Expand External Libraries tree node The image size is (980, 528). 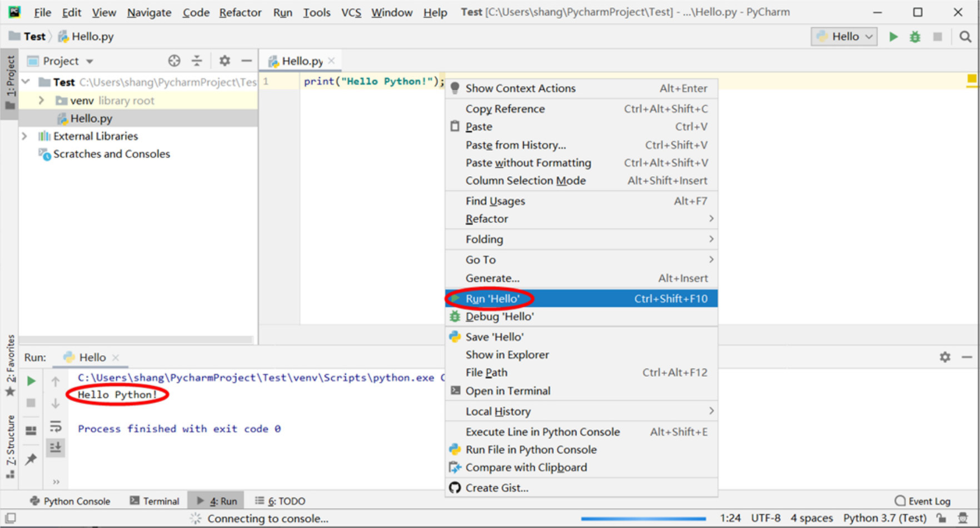point(24,136)
